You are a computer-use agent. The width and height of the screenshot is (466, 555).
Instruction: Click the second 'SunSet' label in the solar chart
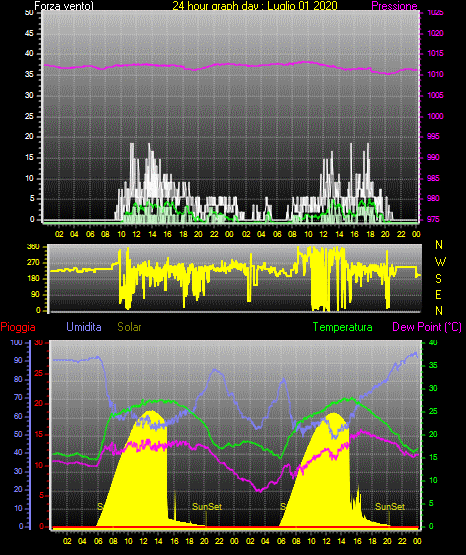tap(390, 507)
